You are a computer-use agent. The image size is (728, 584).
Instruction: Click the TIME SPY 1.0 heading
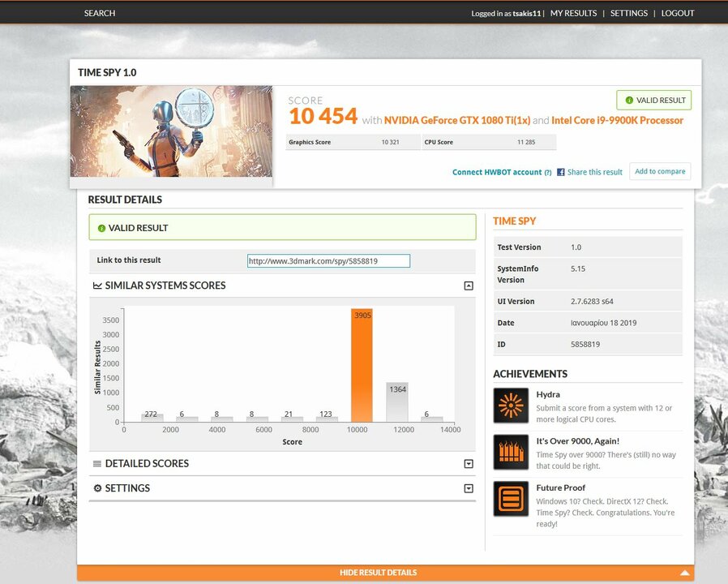tap(107, 72)
